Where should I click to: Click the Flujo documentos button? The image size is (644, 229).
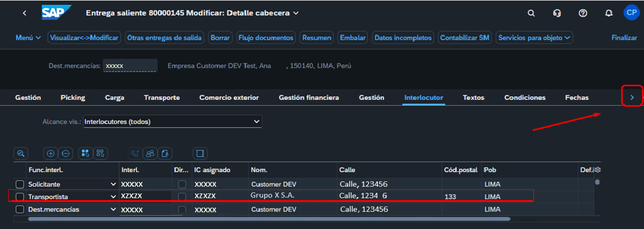click(x=266, y=37)
